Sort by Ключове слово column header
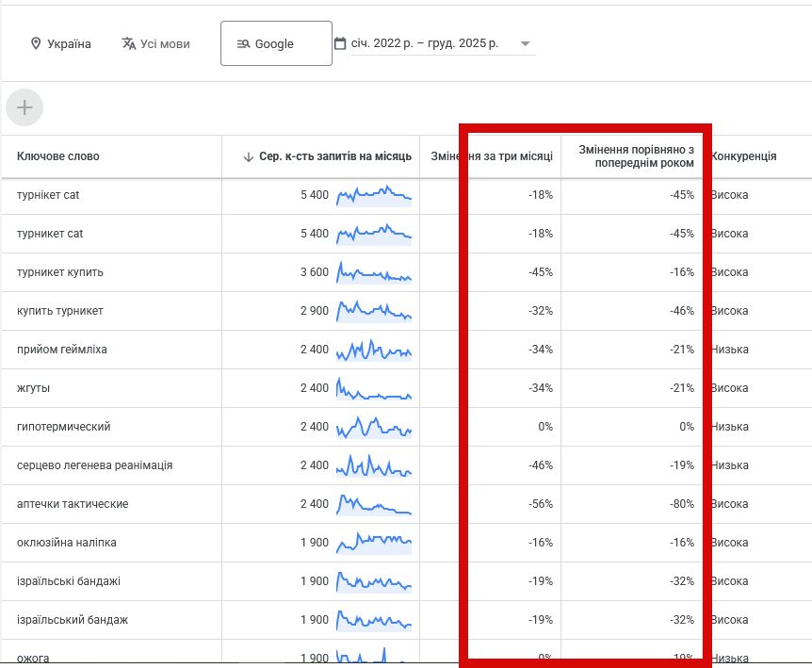This screenshot has height=668, width=812. pyautogui.click(x=57, y=156)
